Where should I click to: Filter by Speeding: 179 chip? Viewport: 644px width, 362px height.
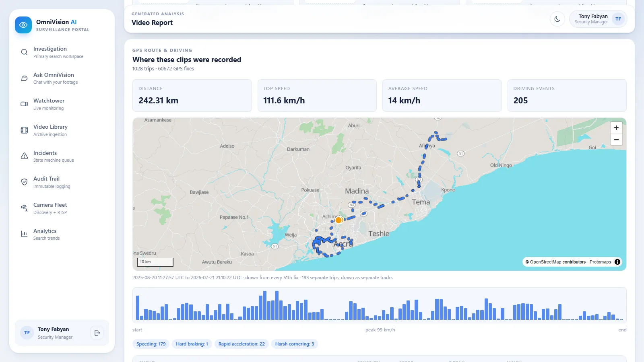point(151,344)
